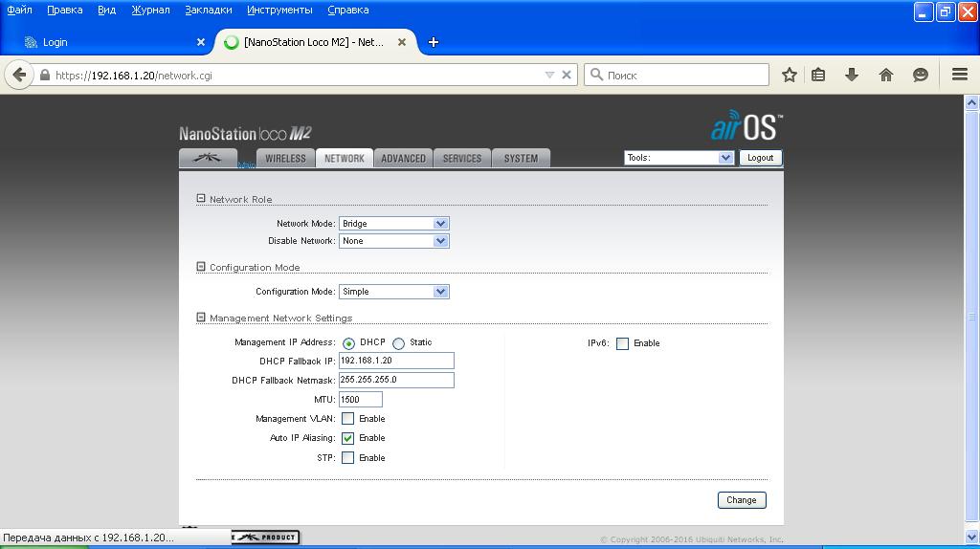Open address bar history dropdown arrow

[x=549, y=75]
